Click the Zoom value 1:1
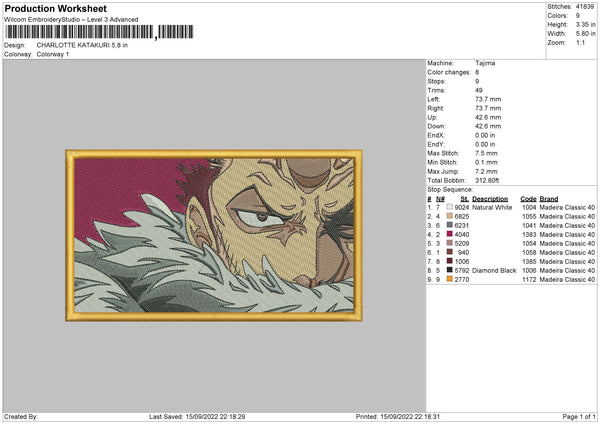The width and height of the screenshot is (600, 424). [x=580, y=42]
